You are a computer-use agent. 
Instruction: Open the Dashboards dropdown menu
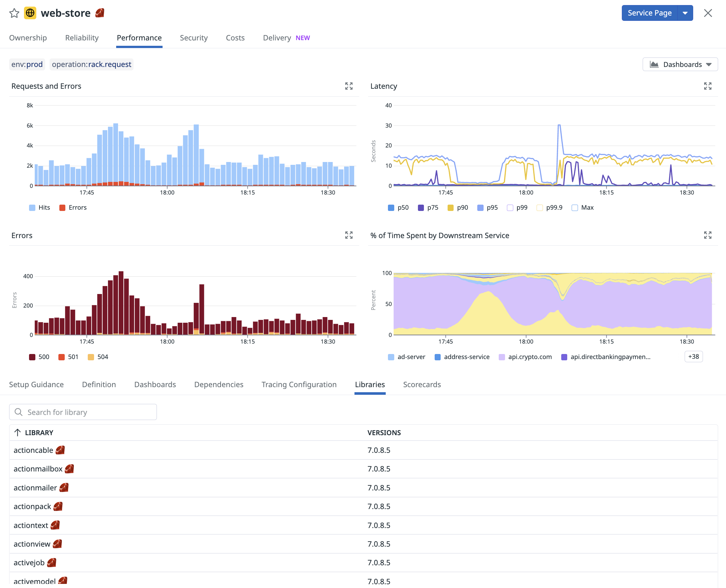[x=680, y=64]
